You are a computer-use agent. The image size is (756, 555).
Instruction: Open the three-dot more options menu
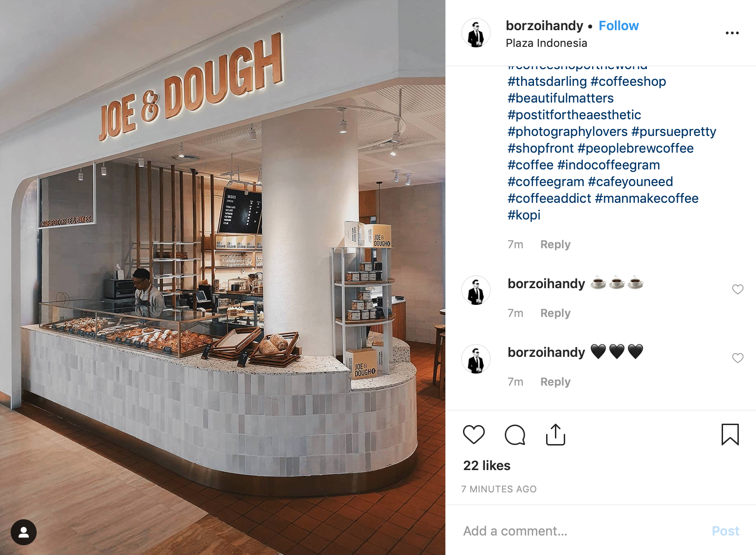(732, 33)
